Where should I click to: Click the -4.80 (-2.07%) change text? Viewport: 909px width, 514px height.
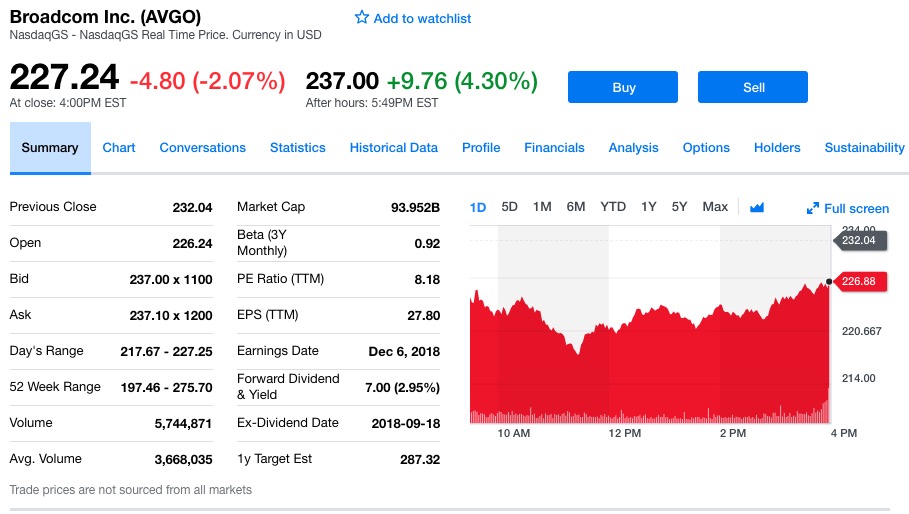(x=208, y=81)
